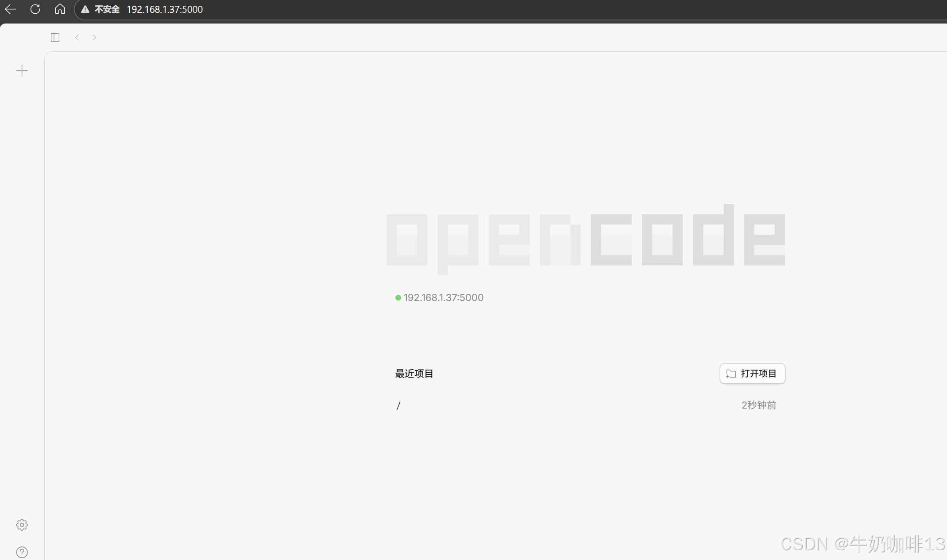Click folder icon inside 打开项目 button
This screenshot has height=560, width=947.
pos(731,374)
